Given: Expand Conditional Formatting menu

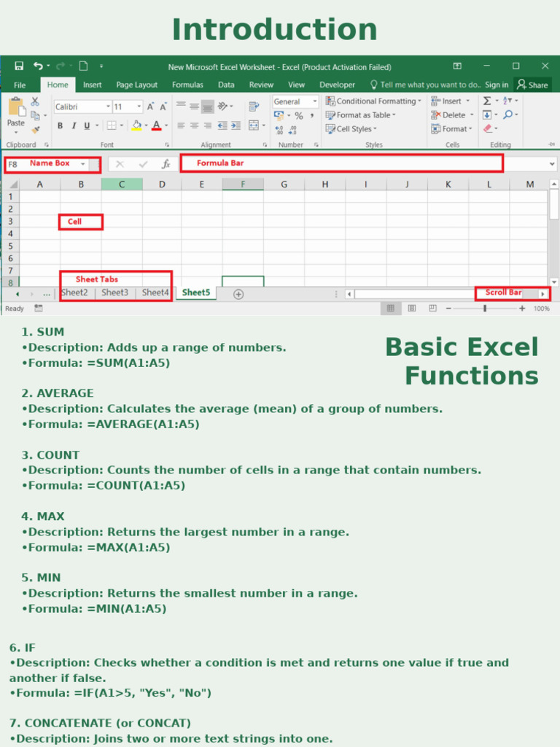Looking at the screenshot, I should tap(373, 101).
